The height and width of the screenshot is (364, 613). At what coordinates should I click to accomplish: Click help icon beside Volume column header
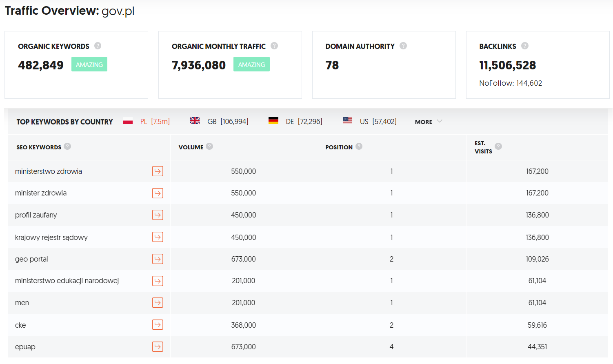(x=209, y=146)
